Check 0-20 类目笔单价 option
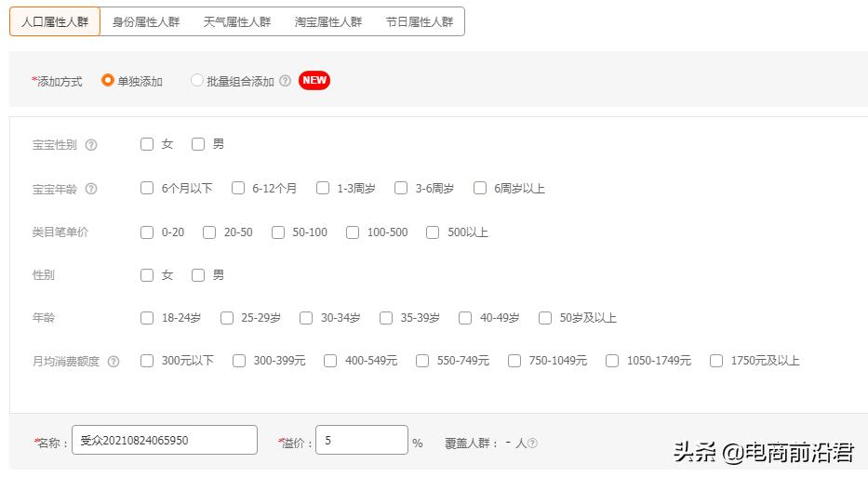Screen dimensions: 868x477 147,232
